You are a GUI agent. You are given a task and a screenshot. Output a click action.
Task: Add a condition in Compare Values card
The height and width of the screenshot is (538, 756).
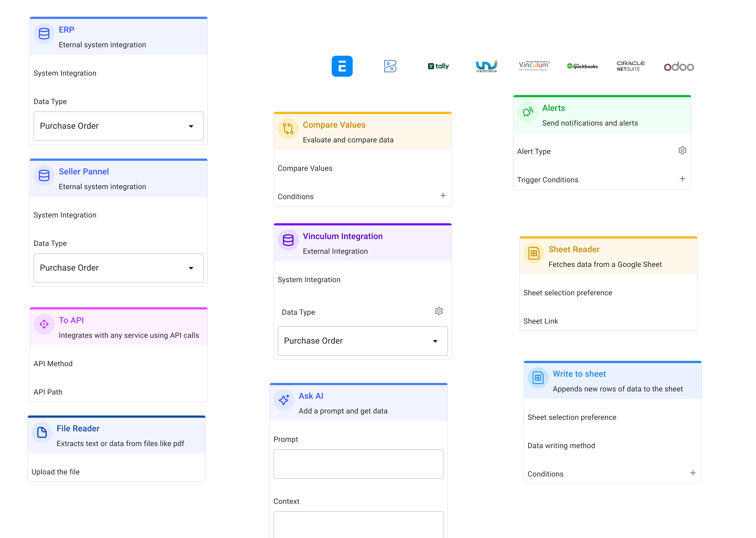(x=443, y=196)
